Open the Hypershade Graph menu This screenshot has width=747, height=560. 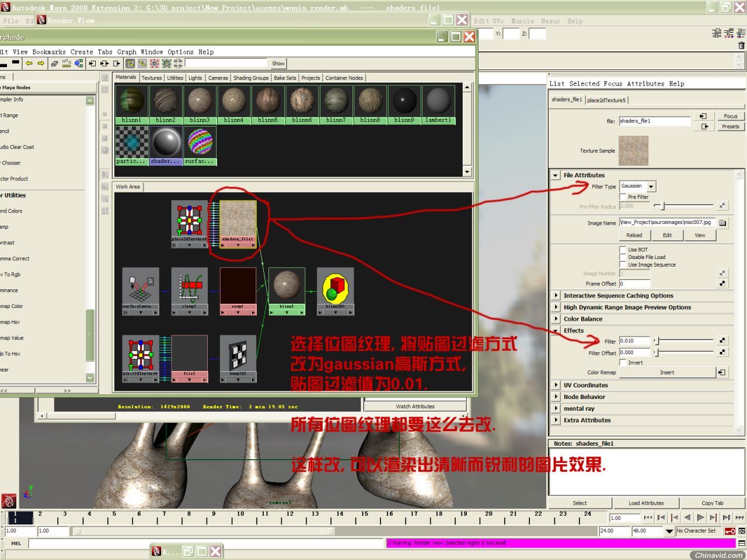(127, 52)
